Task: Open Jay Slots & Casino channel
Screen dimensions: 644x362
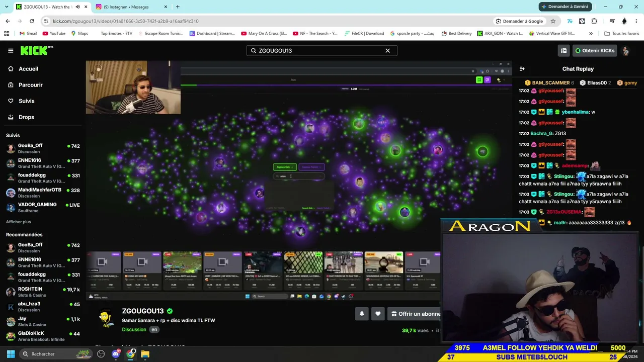Action: (43, 321)
